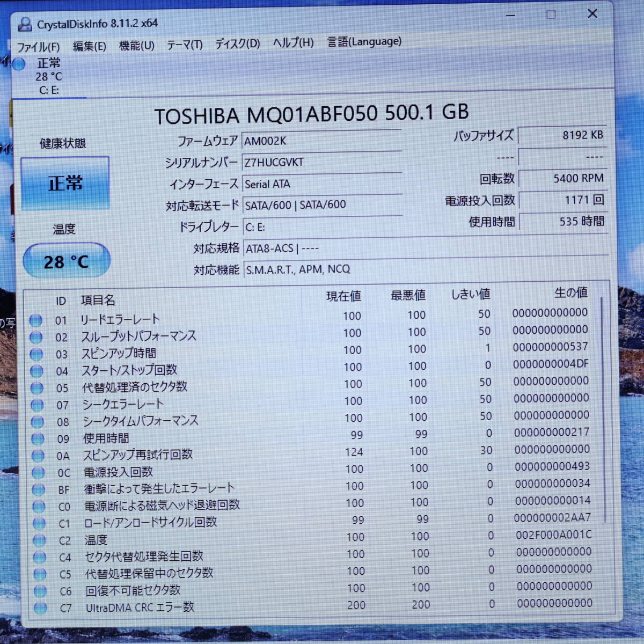
Task: Click raw value 000000002AA7
Action: click(552, 517)
